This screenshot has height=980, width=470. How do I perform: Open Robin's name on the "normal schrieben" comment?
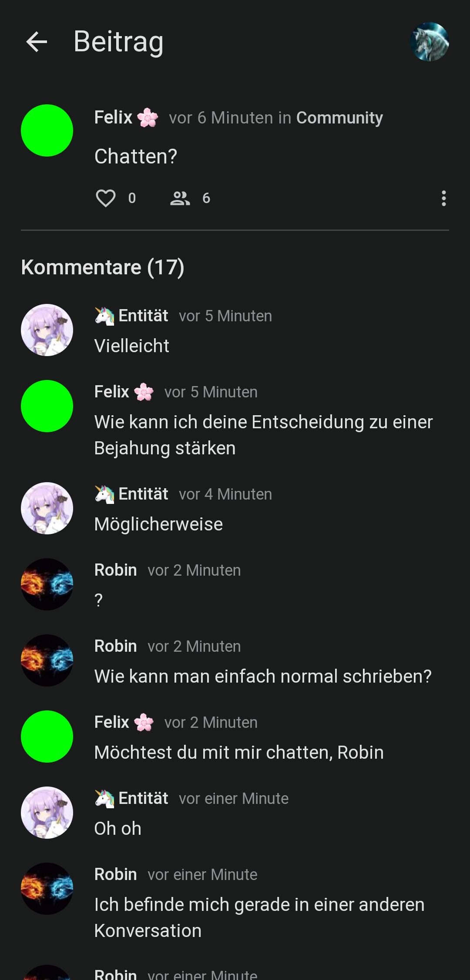pos(116,646)
